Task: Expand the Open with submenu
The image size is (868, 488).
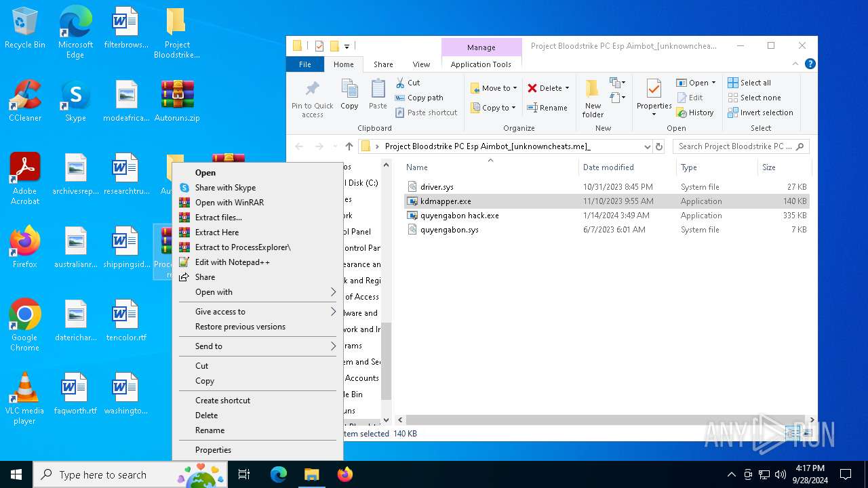Action: pyautogui.click(x=258, y=292)
